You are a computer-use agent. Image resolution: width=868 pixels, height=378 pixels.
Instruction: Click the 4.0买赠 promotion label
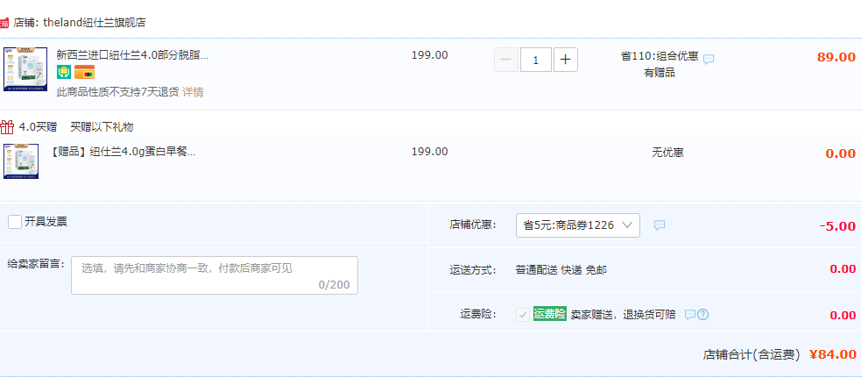coord(38,127)
